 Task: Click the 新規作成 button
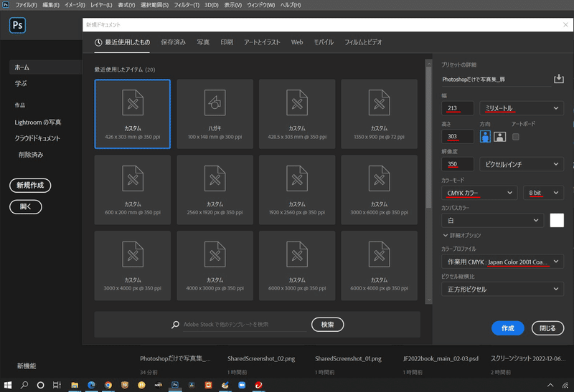tap(30, 185)
